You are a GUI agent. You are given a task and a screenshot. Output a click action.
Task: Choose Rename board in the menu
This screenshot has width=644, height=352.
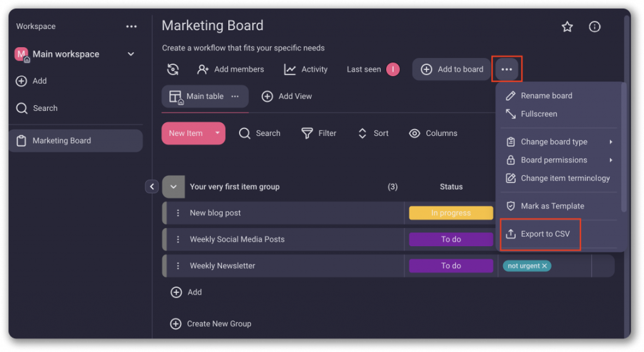[546, 96]
